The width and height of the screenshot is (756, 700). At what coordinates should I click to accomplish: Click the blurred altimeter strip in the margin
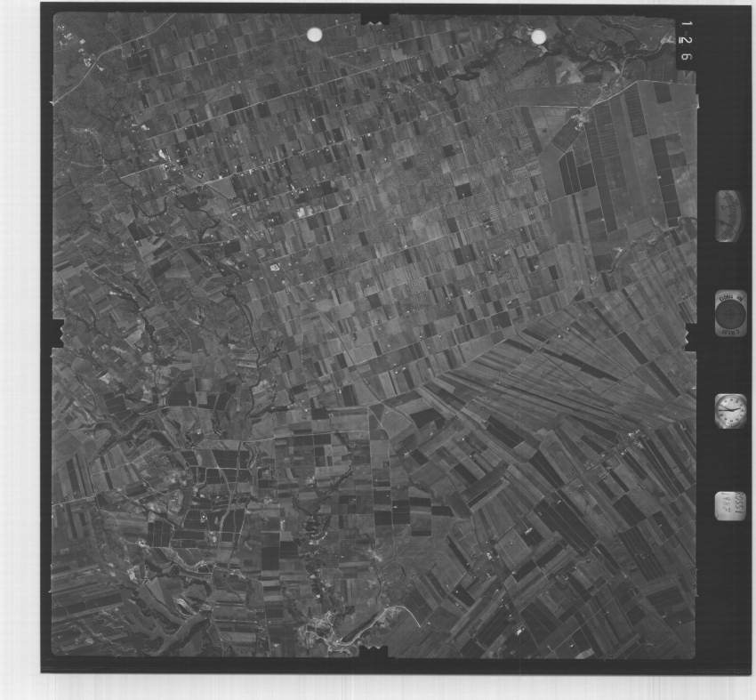coord(728,215)
